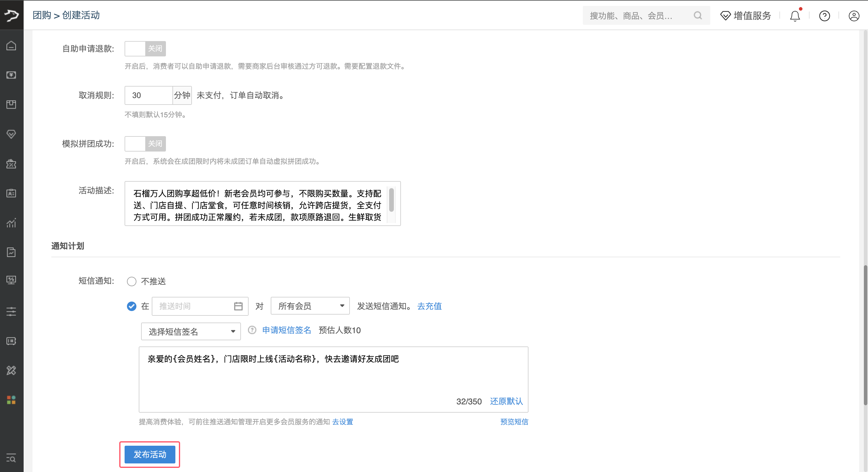Click the page vertical scrollbar

coord(865,336)
